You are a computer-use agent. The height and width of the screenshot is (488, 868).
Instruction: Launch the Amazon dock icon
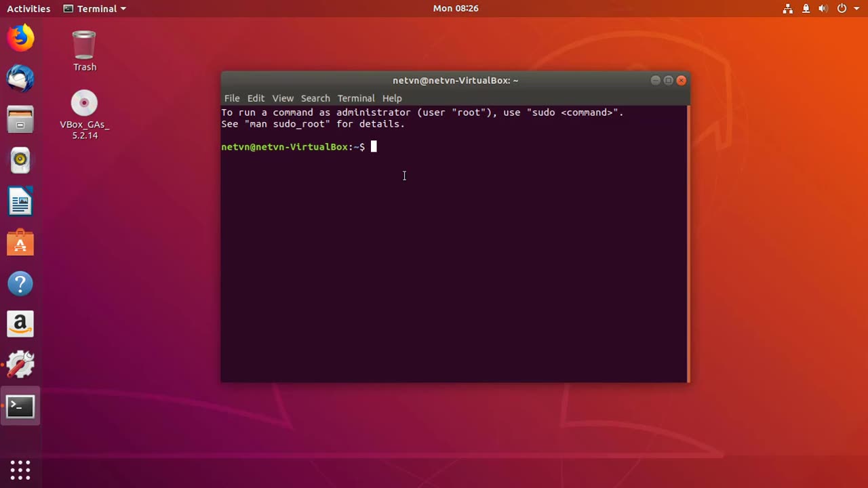pos(20,324)
